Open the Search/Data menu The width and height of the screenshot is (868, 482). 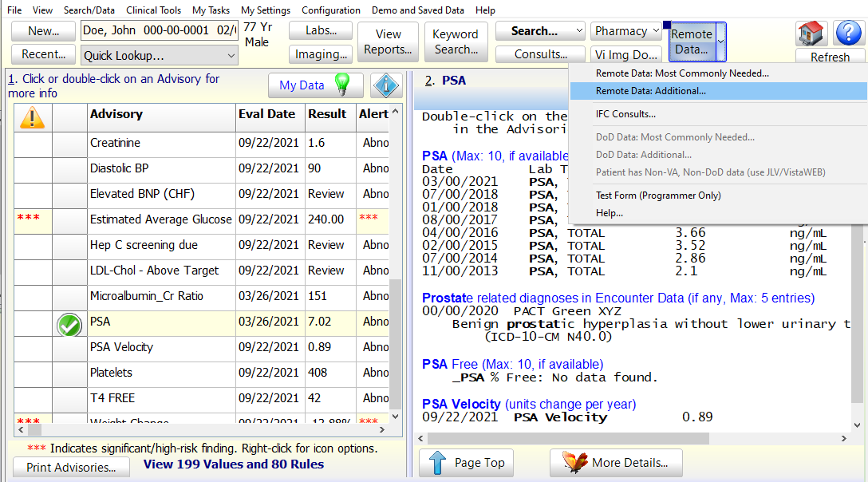point(89,10)
